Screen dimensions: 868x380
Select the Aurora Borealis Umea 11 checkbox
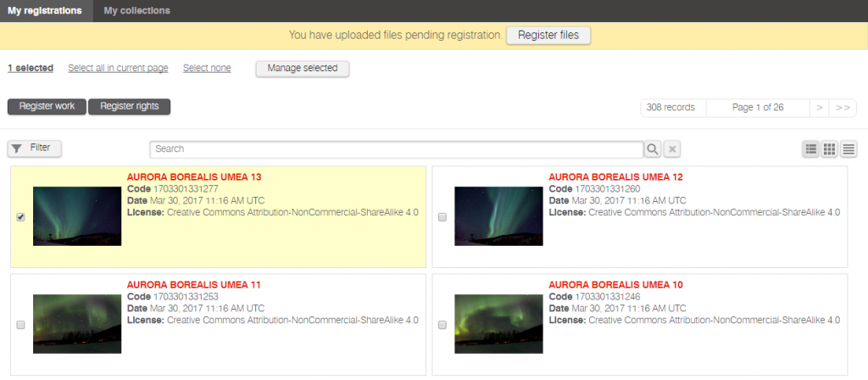click(x=21, y=325)
